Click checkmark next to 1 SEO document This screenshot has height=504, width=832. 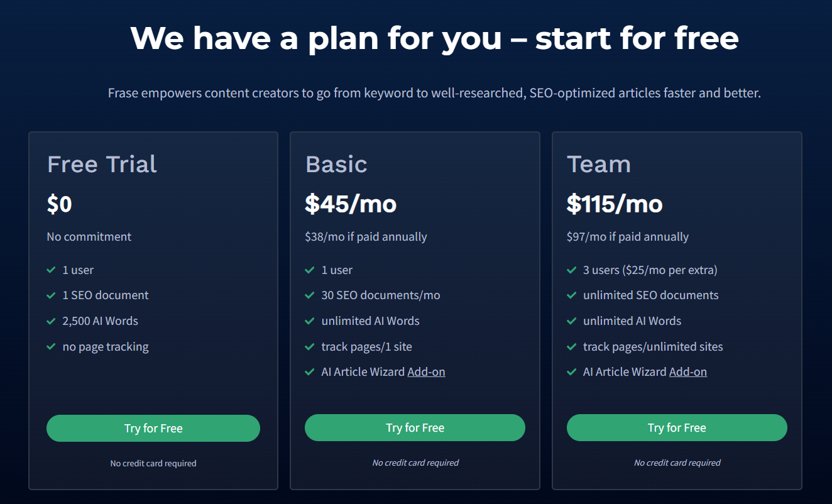pyautogui.click(x=51, y=295)
